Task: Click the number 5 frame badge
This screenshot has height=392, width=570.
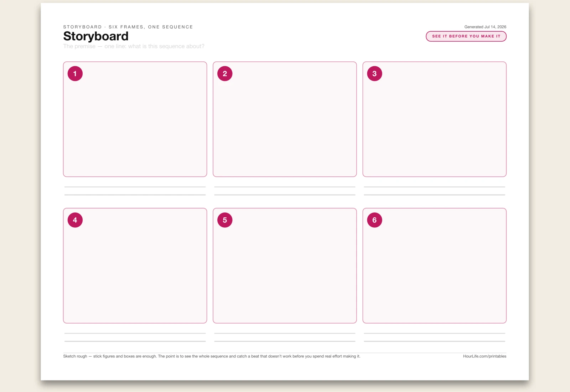Action: (225, 220)
